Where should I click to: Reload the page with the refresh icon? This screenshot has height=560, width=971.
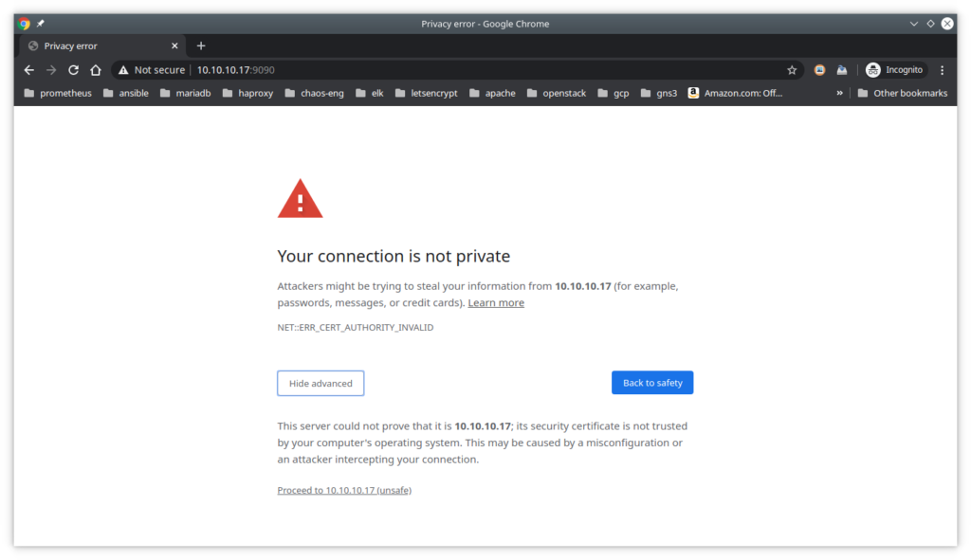coord(73,70)
